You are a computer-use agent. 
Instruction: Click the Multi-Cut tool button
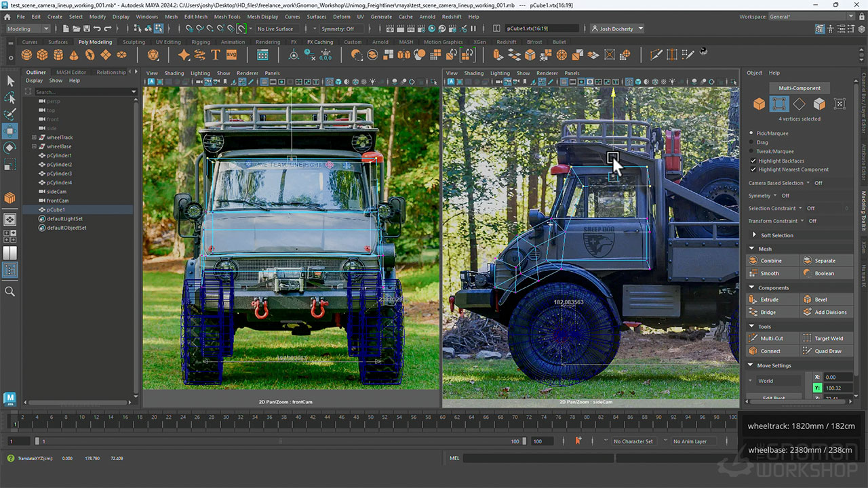pos(772,338)
